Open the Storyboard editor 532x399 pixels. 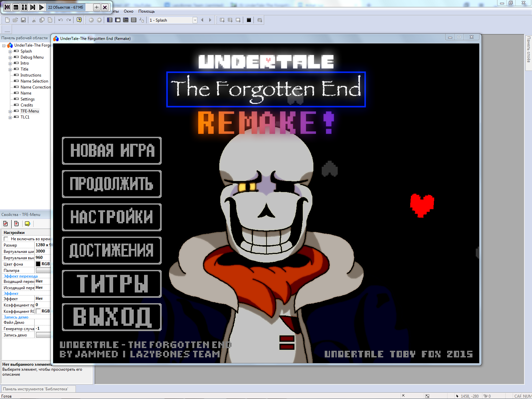tap(110, 20)
